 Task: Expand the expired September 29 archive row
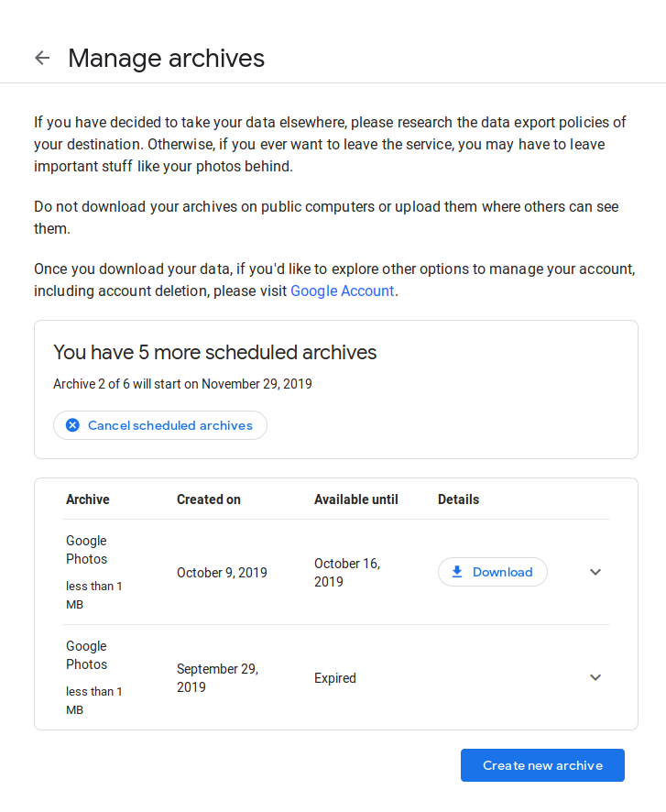point(595,677)
